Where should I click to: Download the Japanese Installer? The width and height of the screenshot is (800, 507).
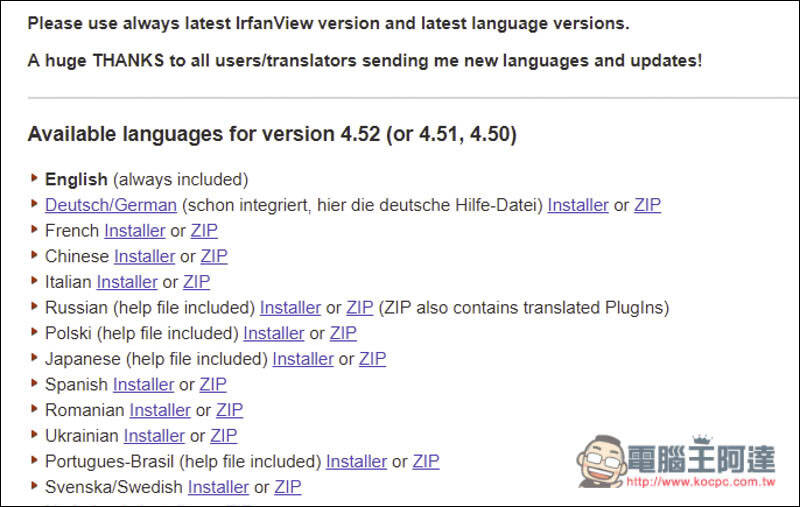click(x=303, y=359)
